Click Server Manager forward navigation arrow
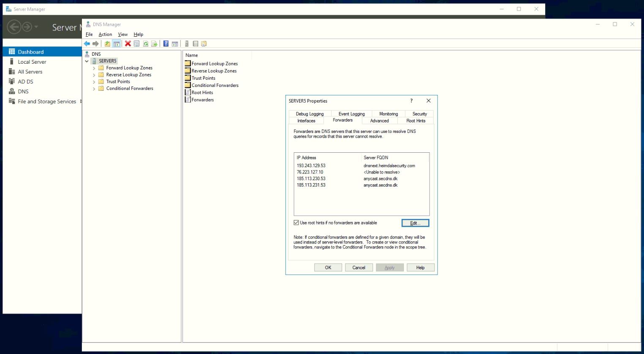Screen dimensions: 644x354 tap(27, 27)
